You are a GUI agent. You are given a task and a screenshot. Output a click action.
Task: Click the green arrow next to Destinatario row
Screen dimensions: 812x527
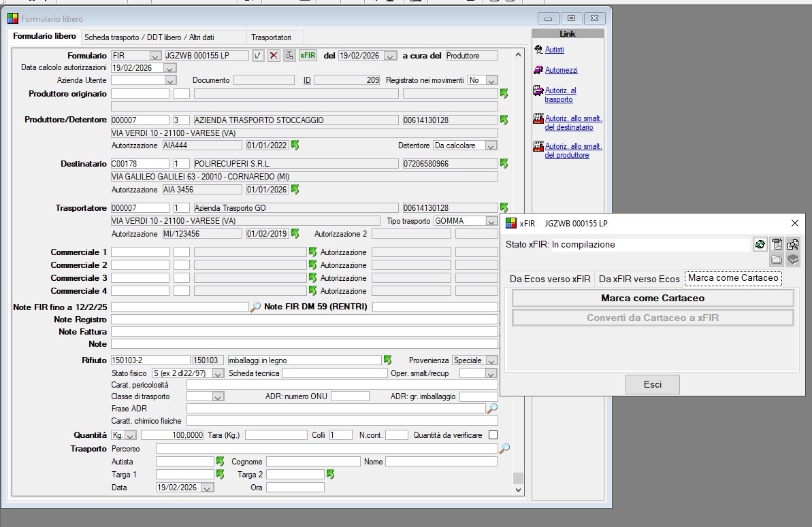tap(504, 164)
